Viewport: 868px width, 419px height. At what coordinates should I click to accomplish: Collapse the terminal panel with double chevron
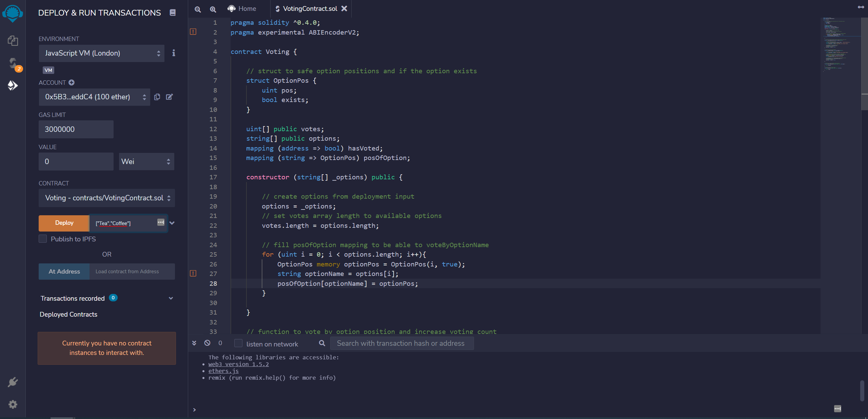pyautogui.click(x=194, y=343)
